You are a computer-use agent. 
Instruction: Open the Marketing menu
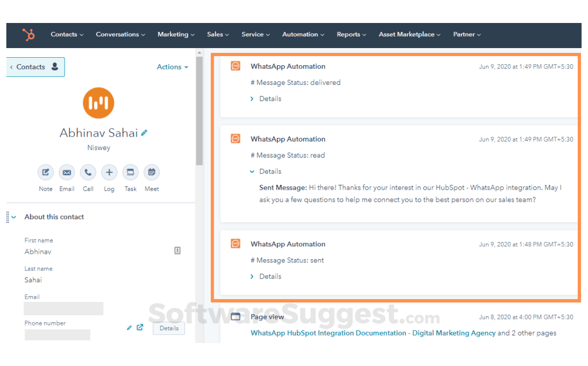pyautogui.click(x=176, y=35)
